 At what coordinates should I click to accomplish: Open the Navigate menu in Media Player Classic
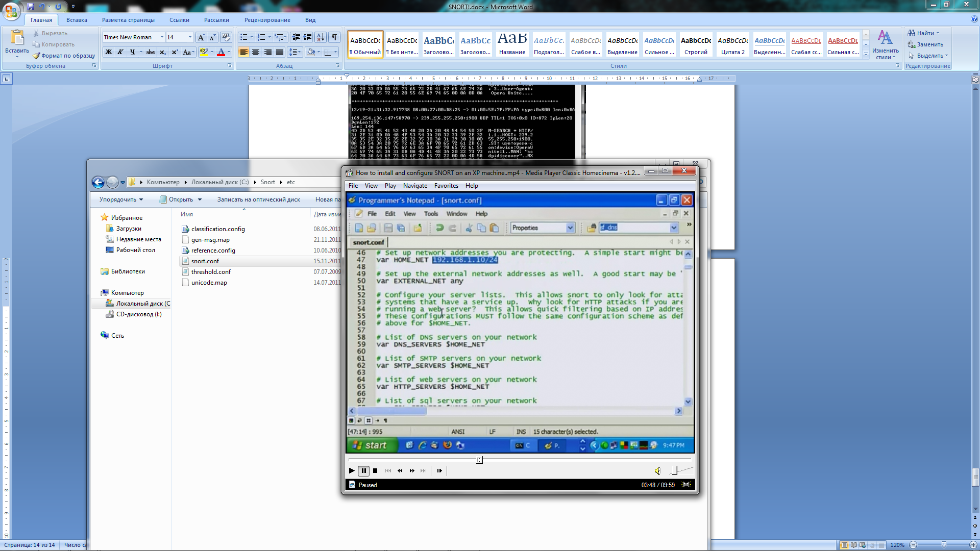(x=415, y=186)
